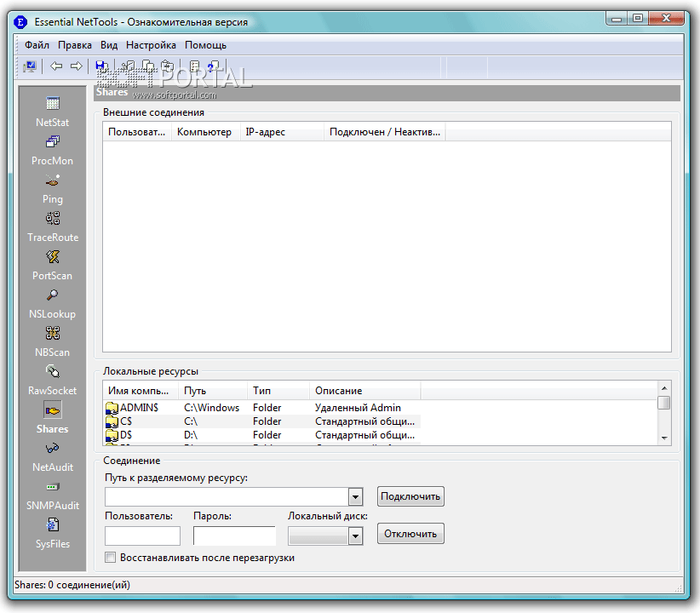Click the Copy toolbar icon
The image size is (700, 613).
148,66
